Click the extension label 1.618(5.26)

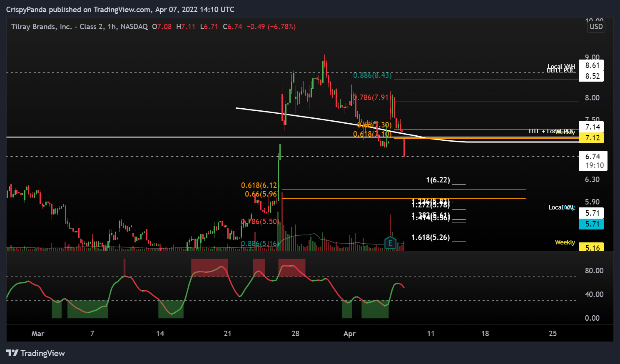(431, 237)
